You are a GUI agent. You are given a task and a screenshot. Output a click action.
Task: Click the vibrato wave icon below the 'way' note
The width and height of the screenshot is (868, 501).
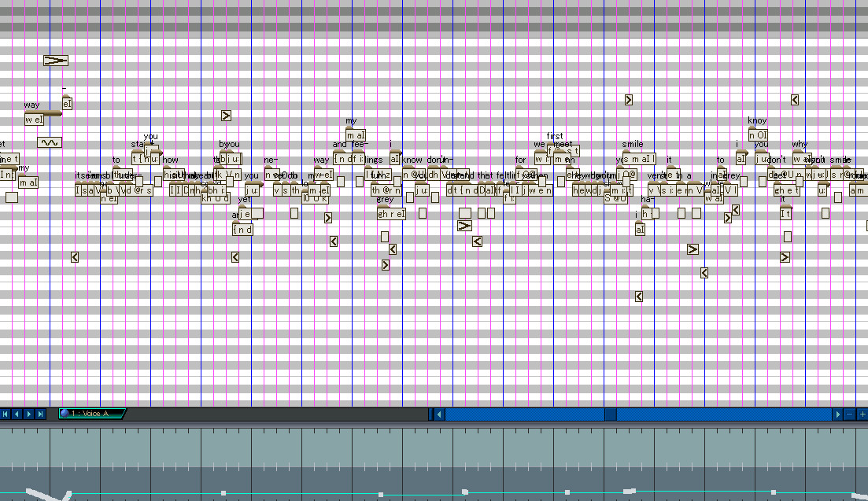(x=50, y=142)
